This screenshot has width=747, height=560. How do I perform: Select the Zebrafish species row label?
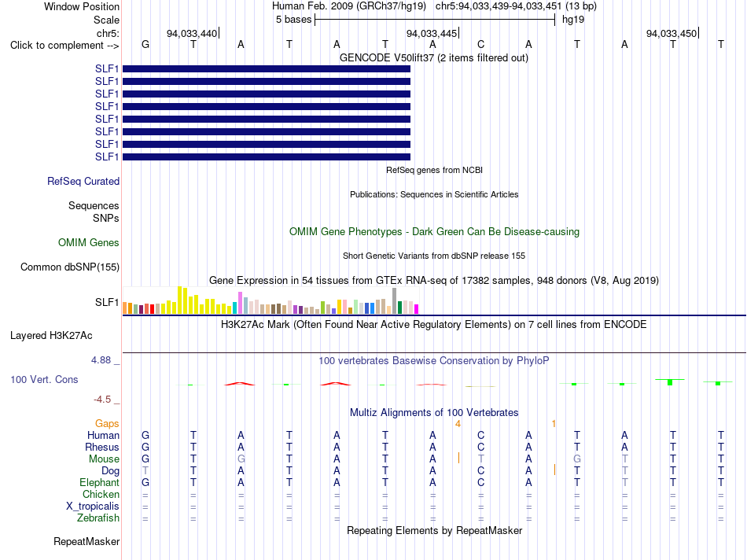[98, 518]
